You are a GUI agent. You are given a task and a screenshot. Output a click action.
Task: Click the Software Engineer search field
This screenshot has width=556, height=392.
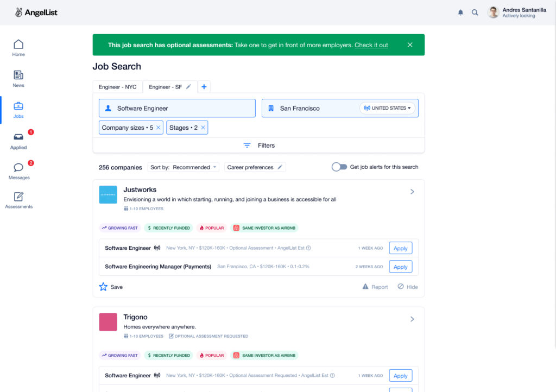[x=177, y=108]
